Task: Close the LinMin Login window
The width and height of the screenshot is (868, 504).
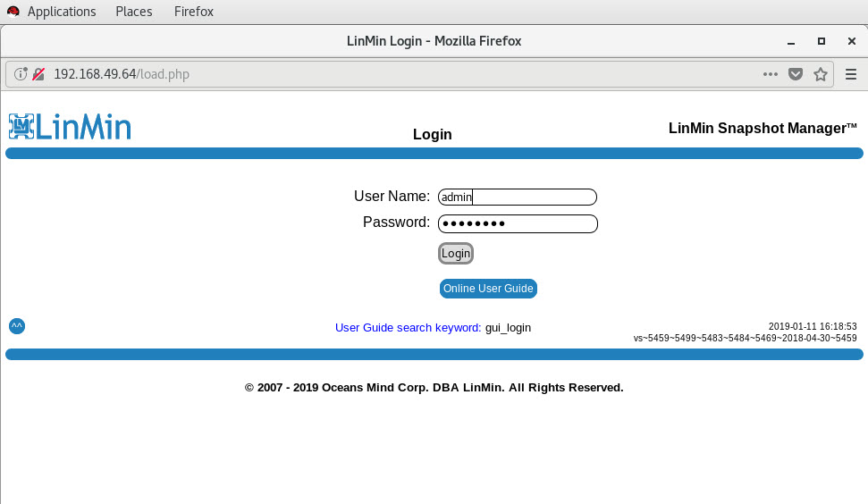Action: [849, 41]
